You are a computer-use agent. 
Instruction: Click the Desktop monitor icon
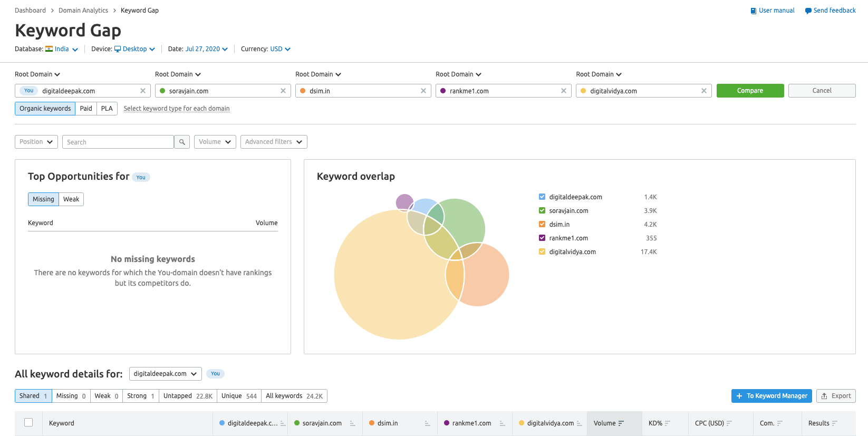(118, 49)
